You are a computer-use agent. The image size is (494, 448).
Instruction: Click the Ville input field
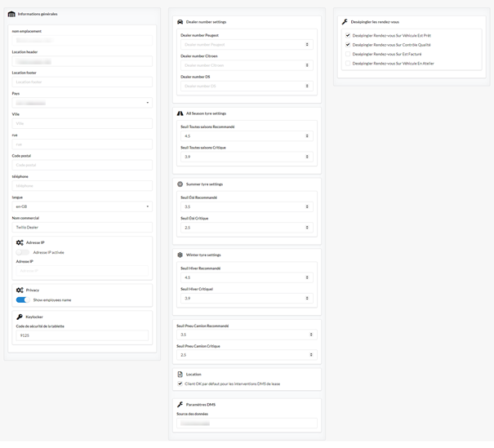tap(82, 124)
